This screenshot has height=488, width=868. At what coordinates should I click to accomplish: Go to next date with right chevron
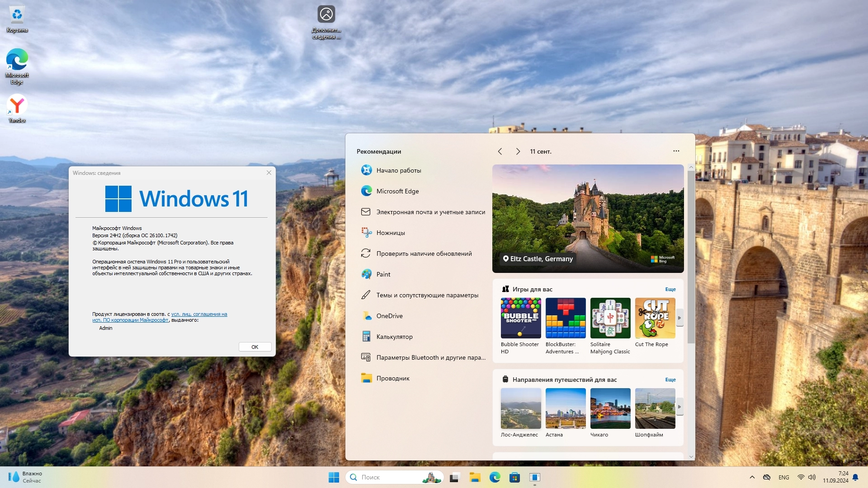[x=518, y=151]
